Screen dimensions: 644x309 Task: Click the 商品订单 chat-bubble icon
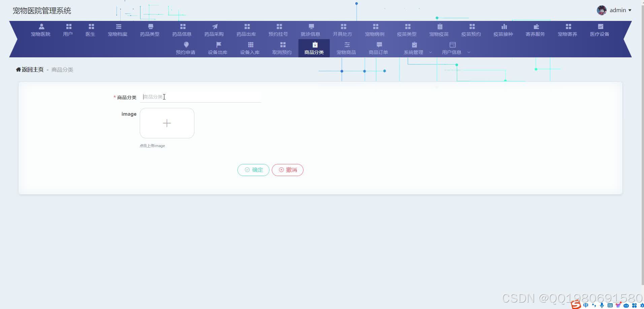pyautogui.click(x=379, y=45)
